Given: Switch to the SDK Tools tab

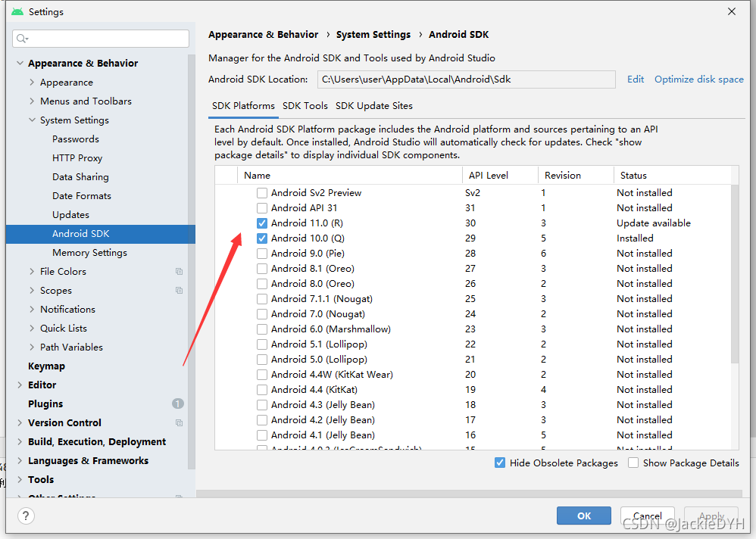Looking at the screenshot, I should 305,106.
